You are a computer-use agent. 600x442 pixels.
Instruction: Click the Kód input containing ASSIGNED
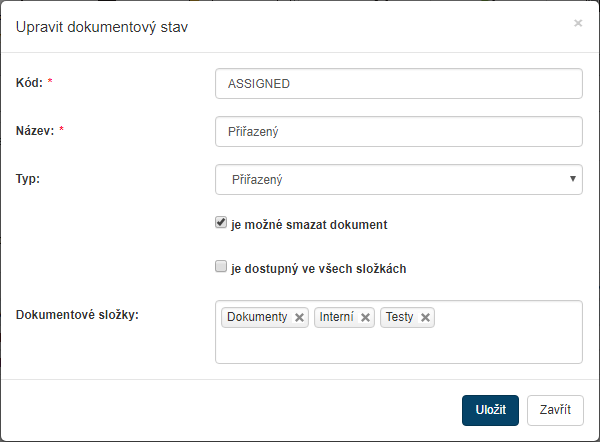point(398,84)
